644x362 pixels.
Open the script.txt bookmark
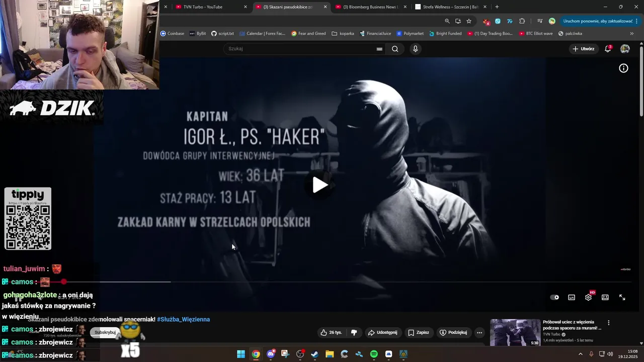click(x=222, y=34)
